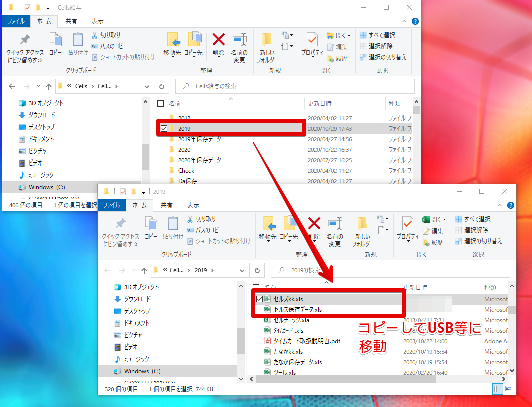
Task: Click 編集 (Edit) in 2019 window
Action: pos(433,231)
